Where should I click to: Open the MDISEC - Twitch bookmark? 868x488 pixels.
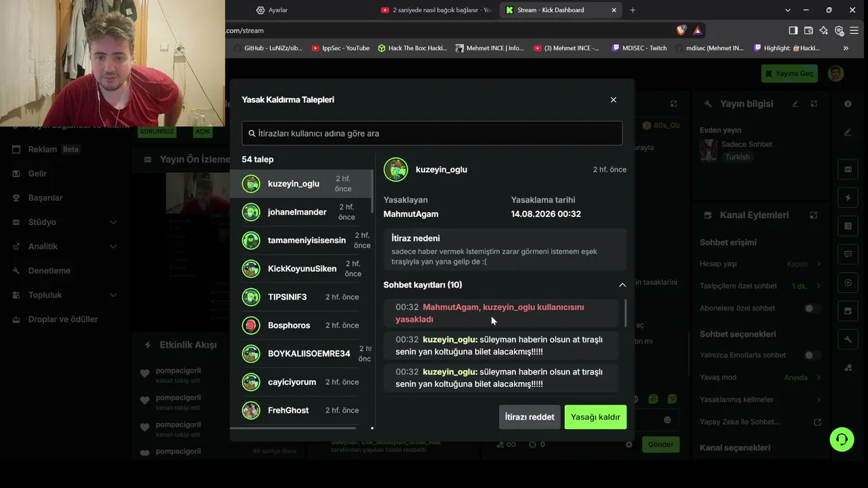(639, 48)
